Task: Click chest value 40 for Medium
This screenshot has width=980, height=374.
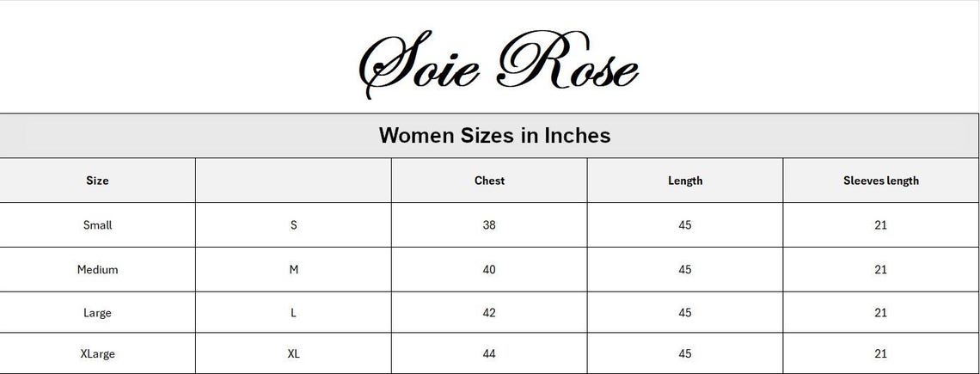Action: (489, 269)
